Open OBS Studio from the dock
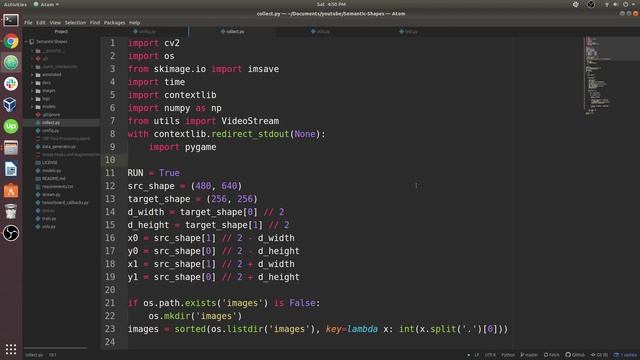The width and height of the screenshot is (640, 360). [11, 233]
